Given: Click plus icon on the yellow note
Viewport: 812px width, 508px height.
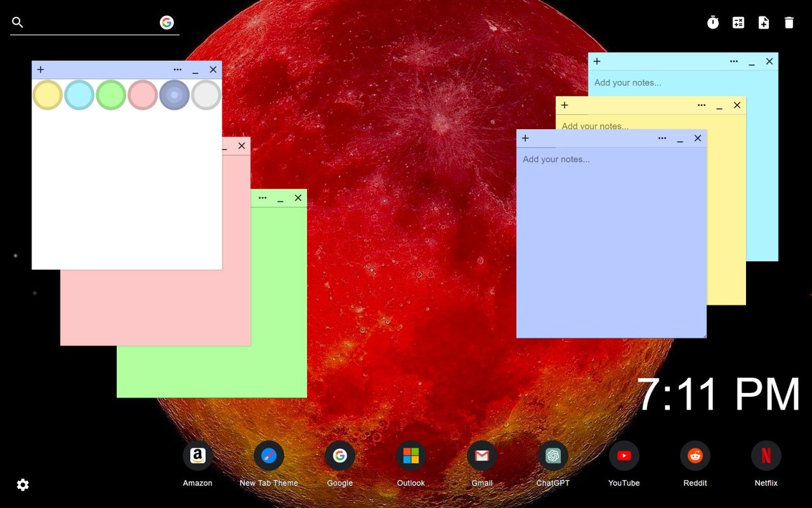Looking at the screenshot, I should coord(565,105).
